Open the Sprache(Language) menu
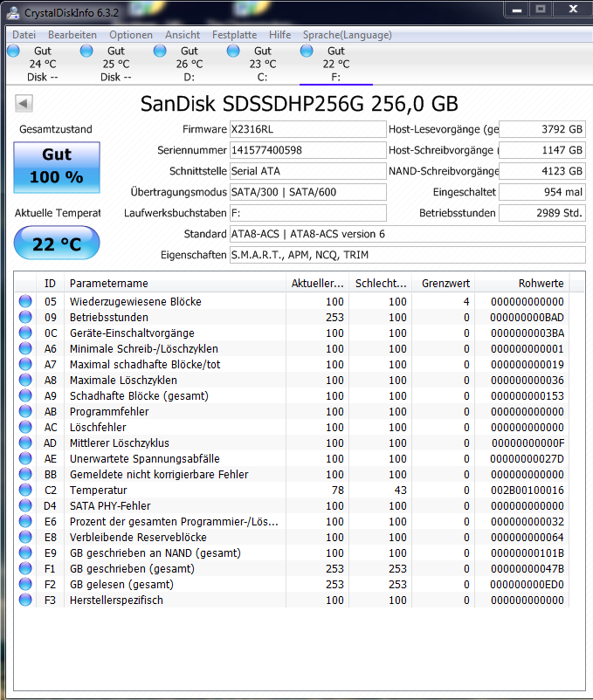The image size is (593, 700). [348, 35]
